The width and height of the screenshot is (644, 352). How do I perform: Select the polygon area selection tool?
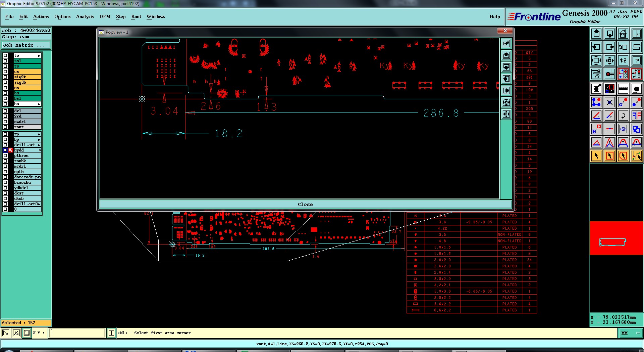coord(623,156)
